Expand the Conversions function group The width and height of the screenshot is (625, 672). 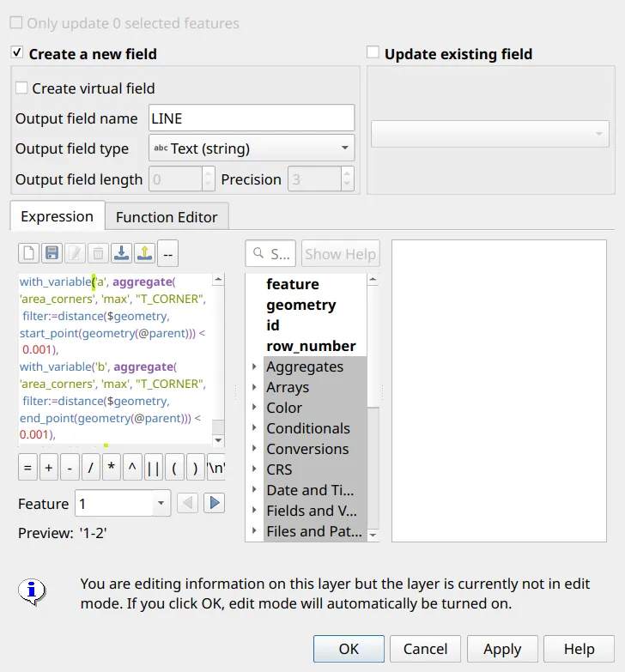tap(254, 449)
